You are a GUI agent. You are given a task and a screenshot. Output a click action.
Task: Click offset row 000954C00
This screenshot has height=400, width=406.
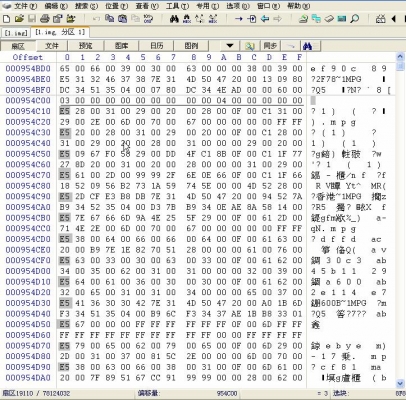click(28, 100)
